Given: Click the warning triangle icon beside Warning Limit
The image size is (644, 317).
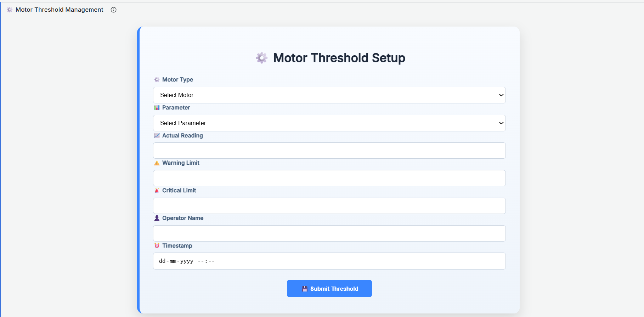Looking at the screenshot, I should 157,163.
